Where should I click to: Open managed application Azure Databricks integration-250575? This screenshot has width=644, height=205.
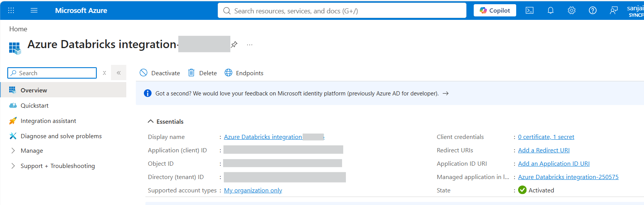[568, 177]
